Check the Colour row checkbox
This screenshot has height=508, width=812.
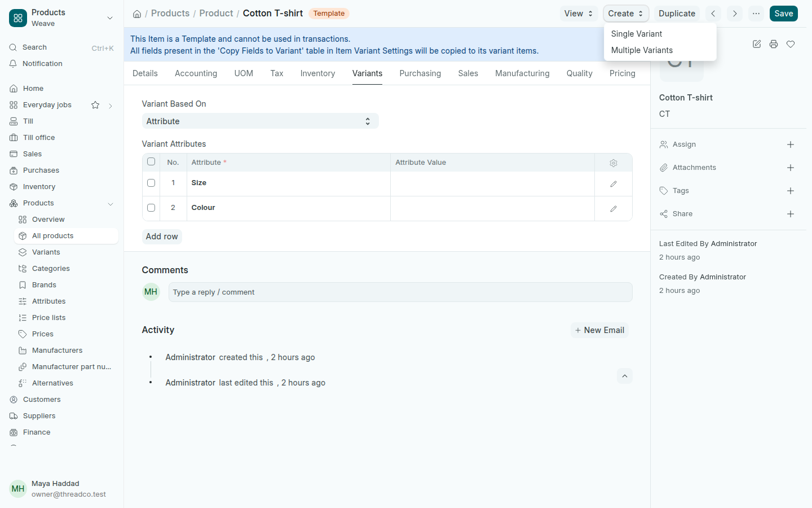point(151,208)
